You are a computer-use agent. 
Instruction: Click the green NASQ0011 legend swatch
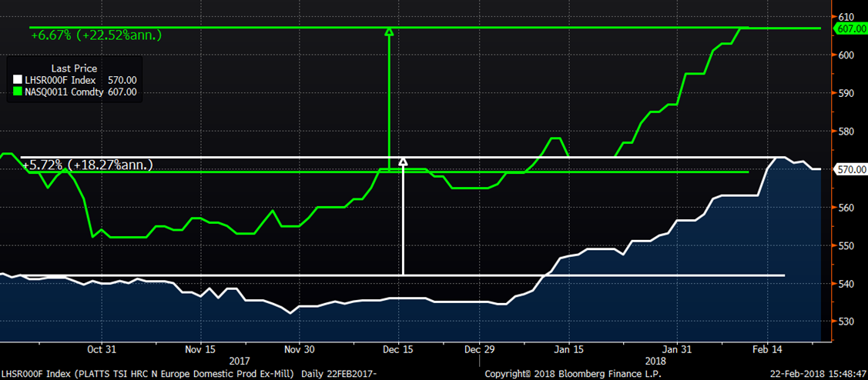click(19, 92)
